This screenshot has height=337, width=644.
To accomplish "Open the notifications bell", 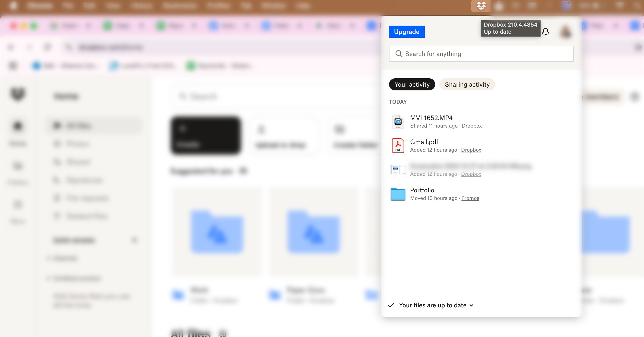I will click(546, 32).
